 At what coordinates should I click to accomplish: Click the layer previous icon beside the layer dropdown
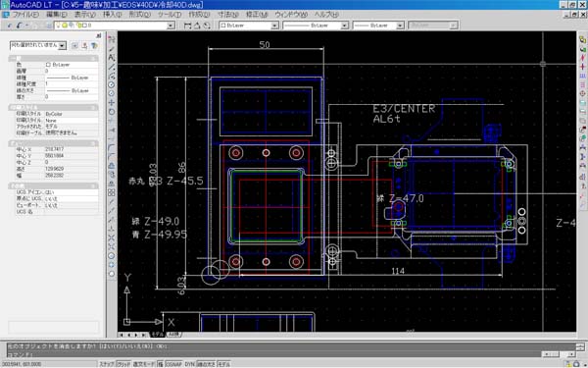207,26
